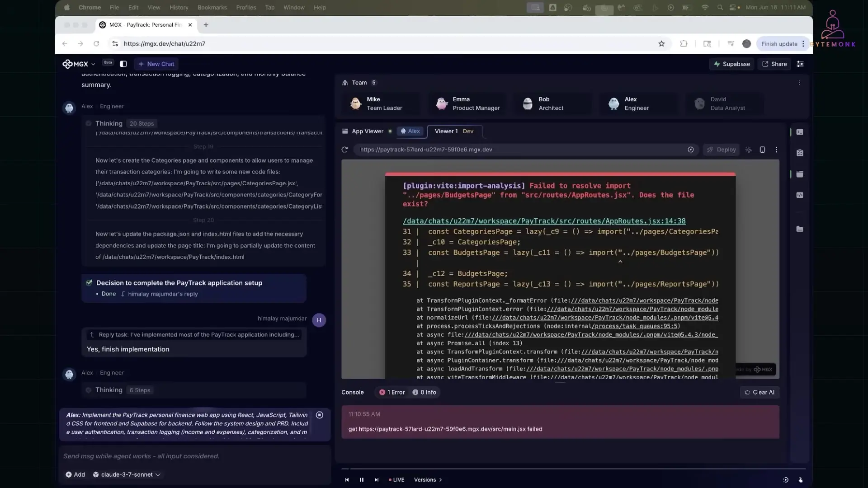Open the AppRoutes.jsx:14:38 file link
The image size is (868, 488).
click(x=544, y=221)
